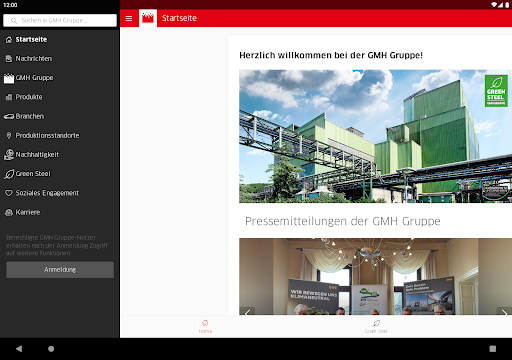Switch to Green Steel bottom tab

(x=376, y=327)
